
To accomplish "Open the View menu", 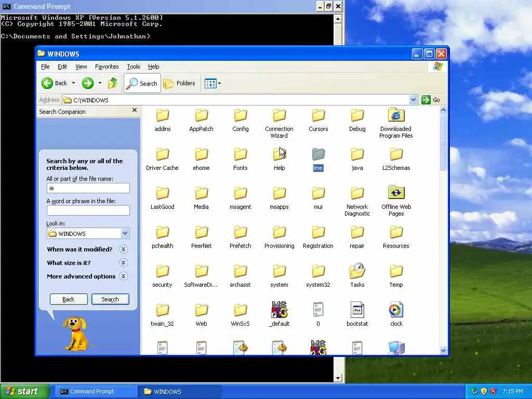I will click(x=81, y=66).
